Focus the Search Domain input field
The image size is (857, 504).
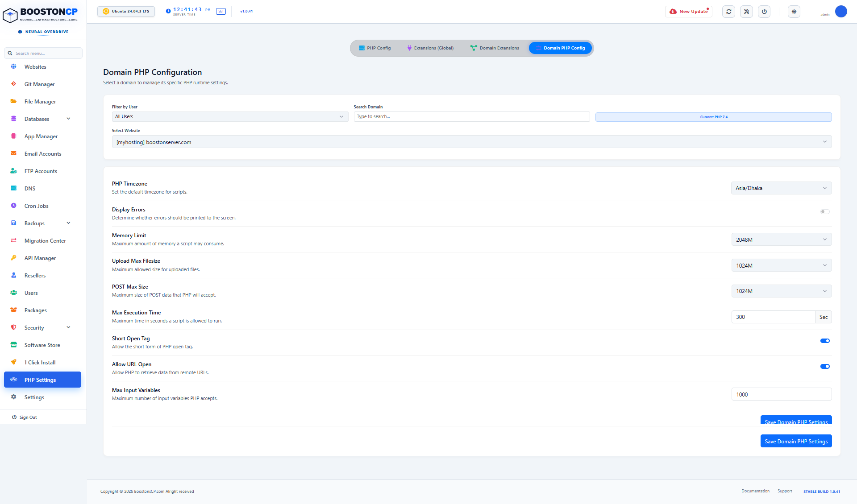click(472, 117)
